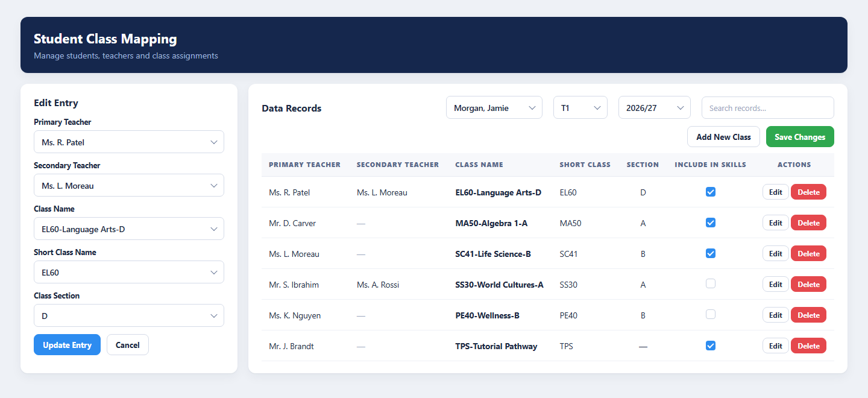Viewport: 868px width, 398px height.
Task: Delete the SS30-World Cultures-A row
Action: coord(808,285)
